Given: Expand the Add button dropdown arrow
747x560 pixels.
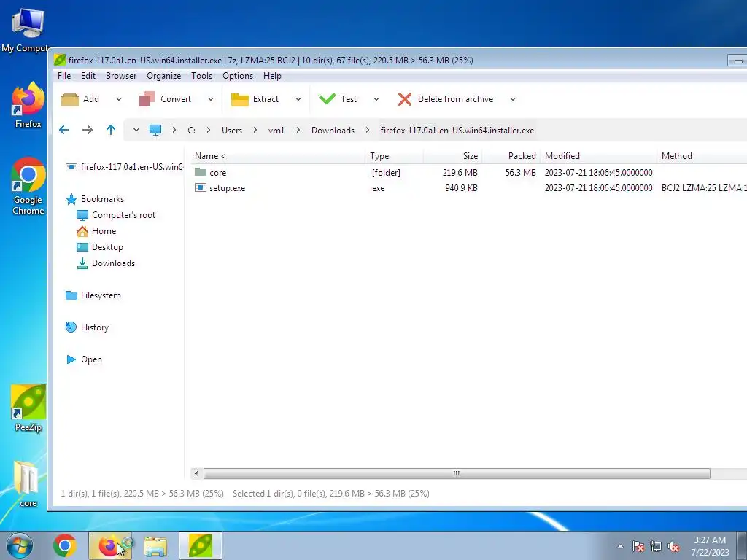Looking at the screenshot, I should point(119,99).
